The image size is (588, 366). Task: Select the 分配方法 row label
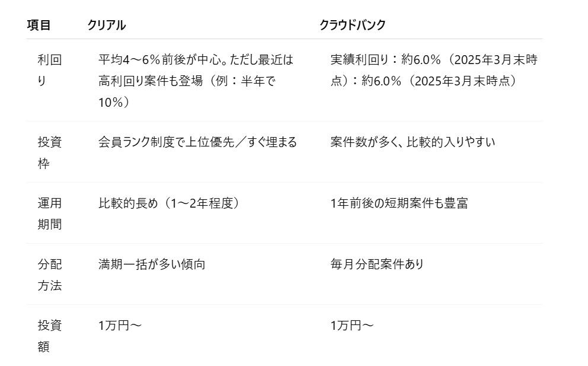point(49,275)
